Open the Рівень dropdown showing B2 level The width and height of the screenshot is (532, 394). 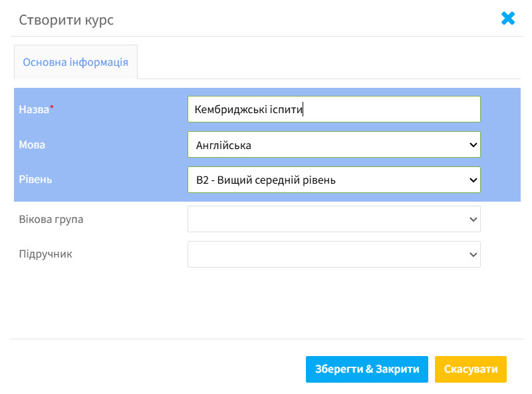pos(334,180)
